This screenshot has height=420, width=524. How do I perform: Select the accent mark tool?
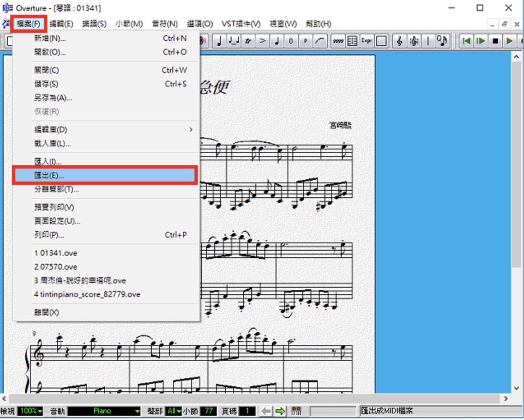point(262,41)
